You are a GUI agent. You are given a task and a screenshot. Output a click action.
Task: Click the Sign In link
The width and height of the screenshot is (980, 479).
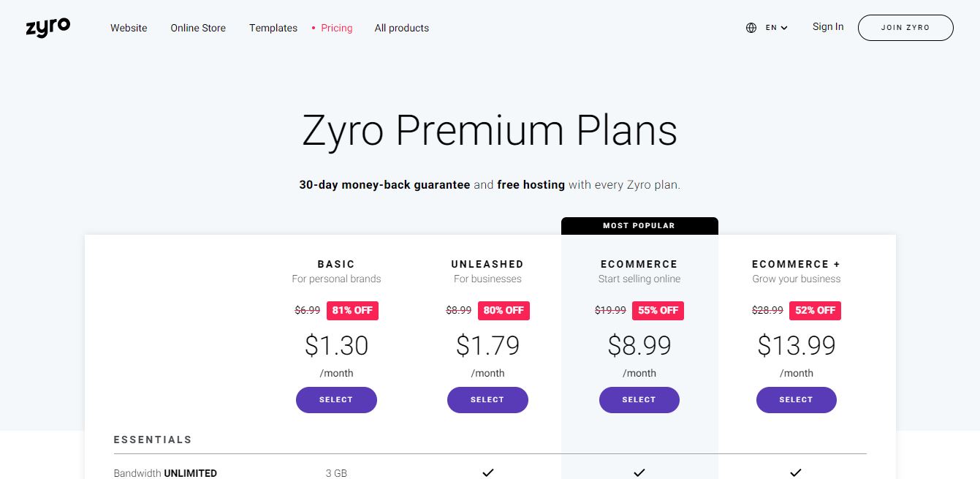coord(827,26)
